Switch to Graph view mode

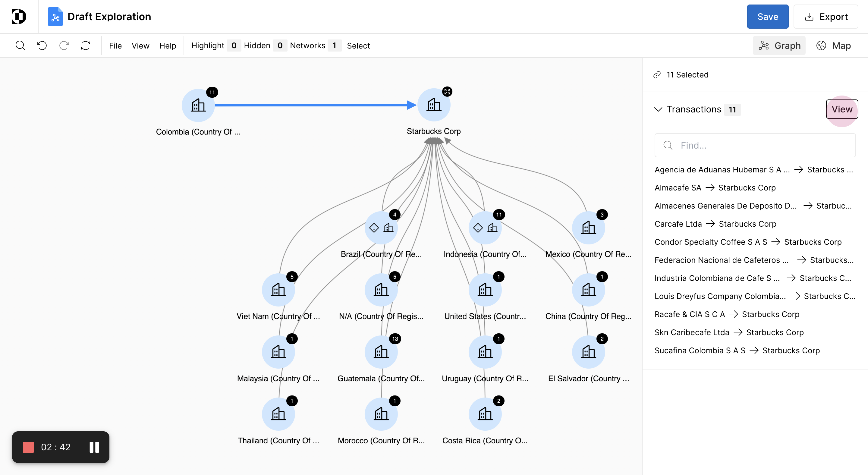779,46
